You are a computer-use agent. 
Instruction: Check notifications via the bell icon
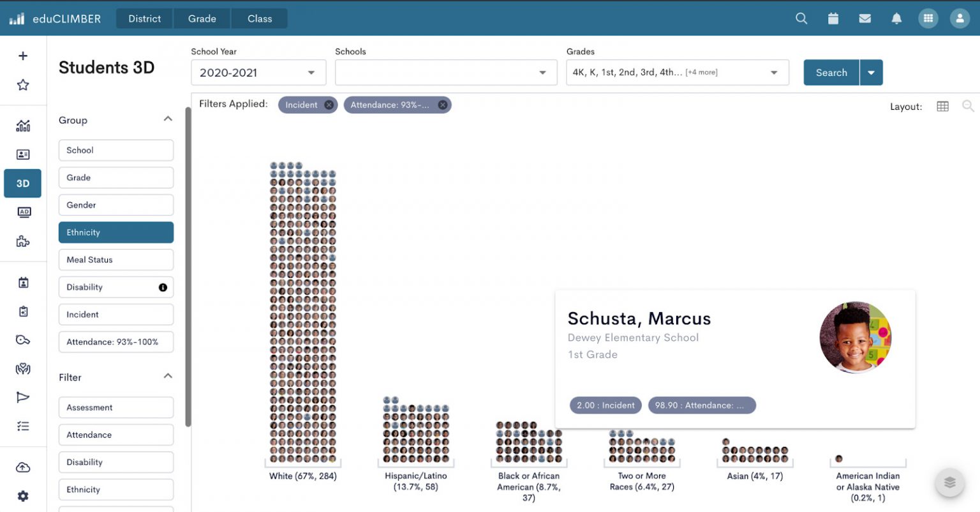point(896,19)
